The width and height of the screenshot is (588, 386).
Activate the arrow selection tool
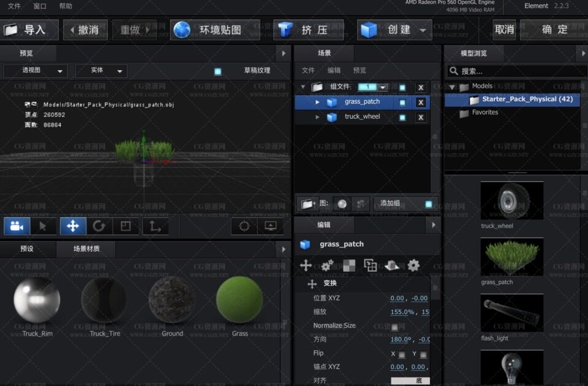tap(42, 226)
